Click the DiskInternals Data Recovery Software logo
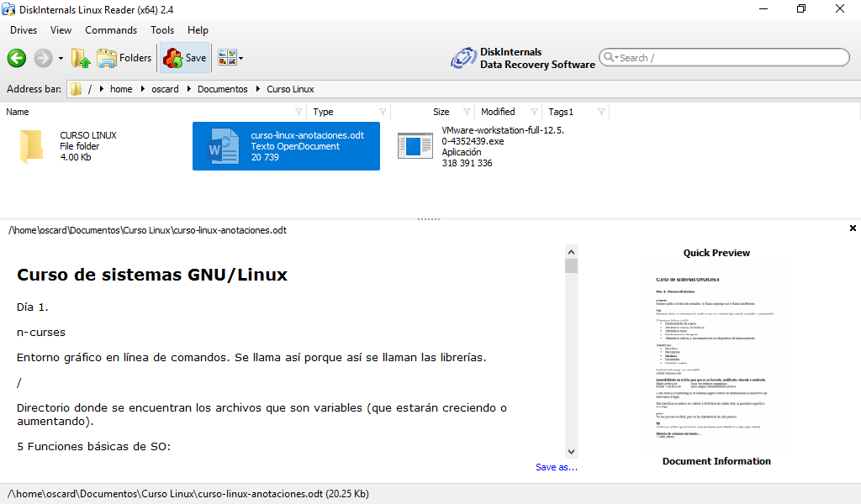 click(x=523, y=58)
